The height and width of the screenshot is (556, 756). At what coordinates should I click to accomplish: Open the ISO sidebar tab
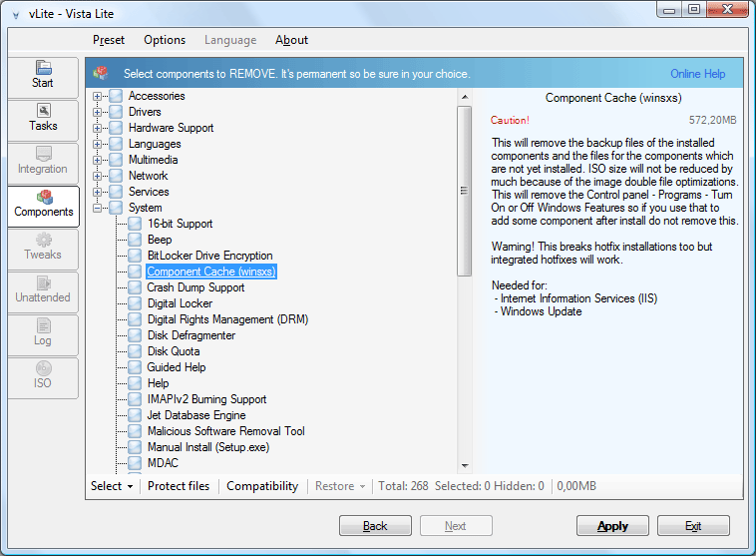coord(43,377)
